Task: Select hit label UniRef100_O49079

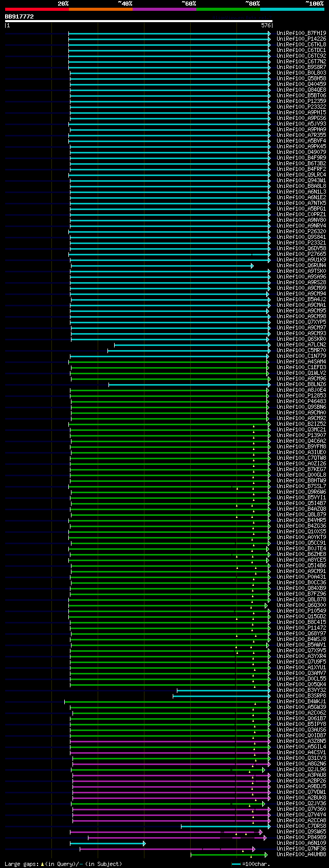Action: (301, 152)
